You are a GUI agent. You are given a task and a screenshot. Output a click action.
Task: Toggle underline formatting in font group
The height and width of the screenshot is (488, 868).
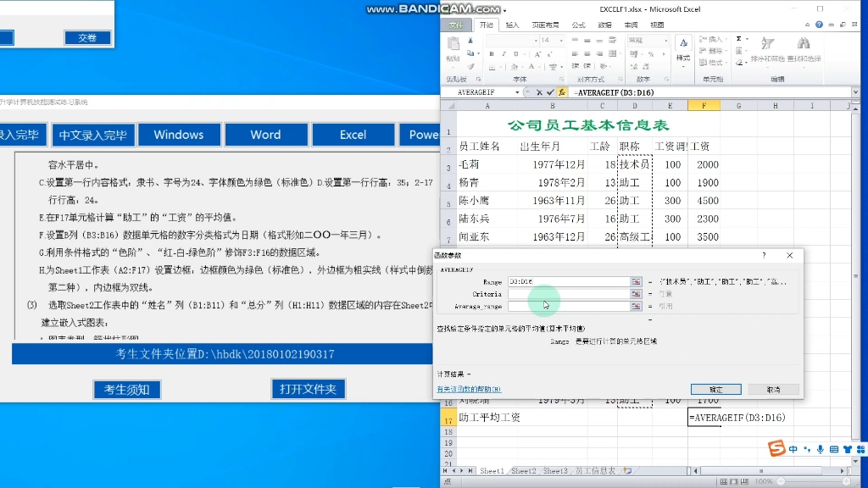pyautogui.click(x=515, y=53)
